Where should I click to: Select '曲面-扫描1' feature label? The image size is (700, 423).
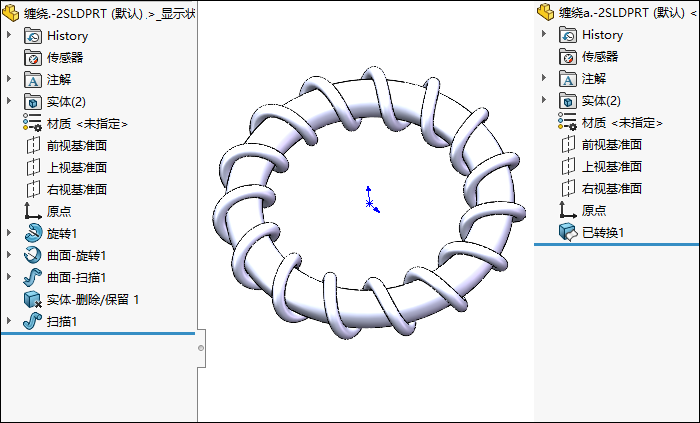[x=77, y=278]
